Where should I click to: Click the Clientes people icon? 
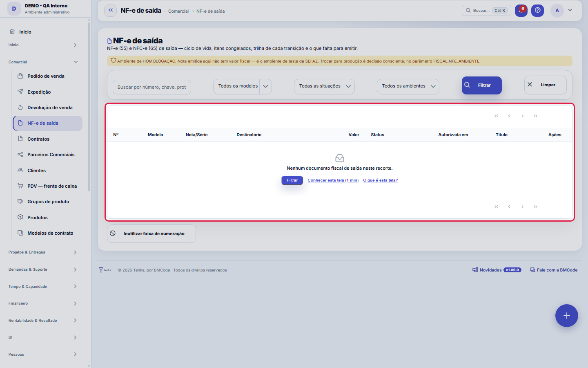(20, 170)
